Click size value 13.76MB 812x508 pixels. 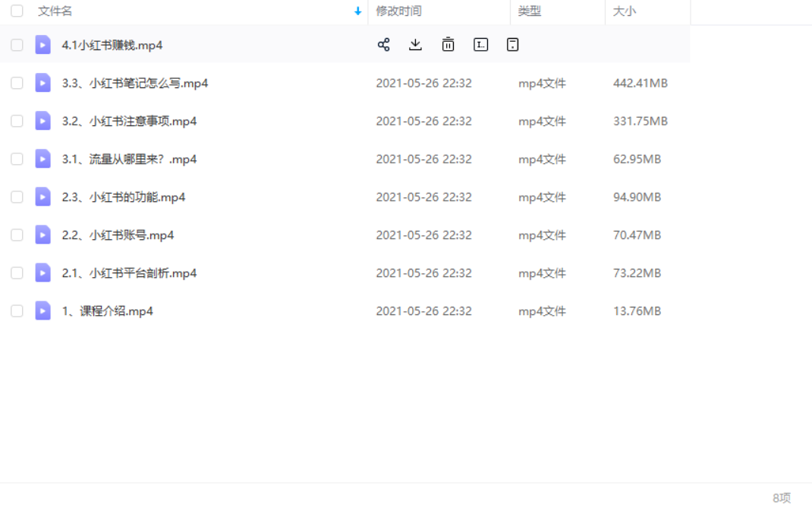637,311
